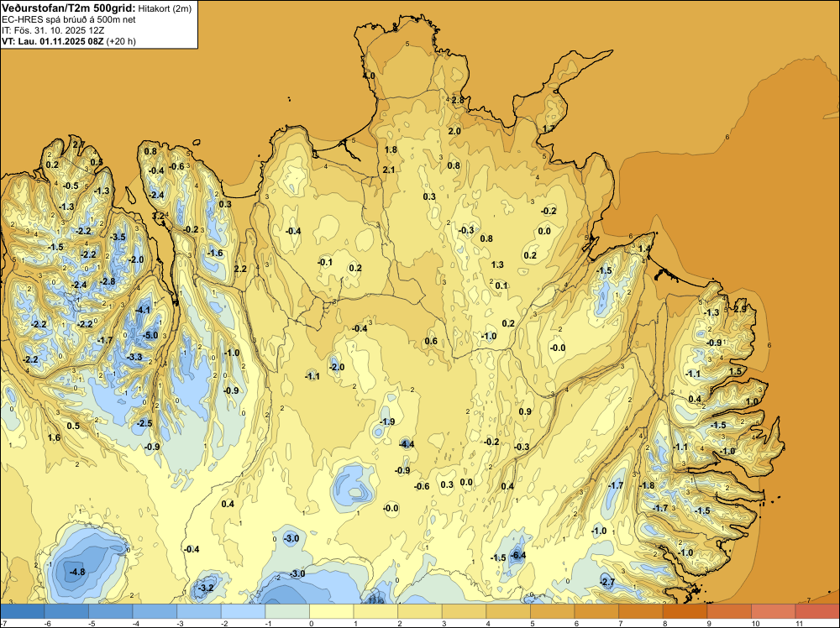840x628 pixels.
Task: Click the darkest blue legend swatch between -7 and -6
Action: [23, 611]
